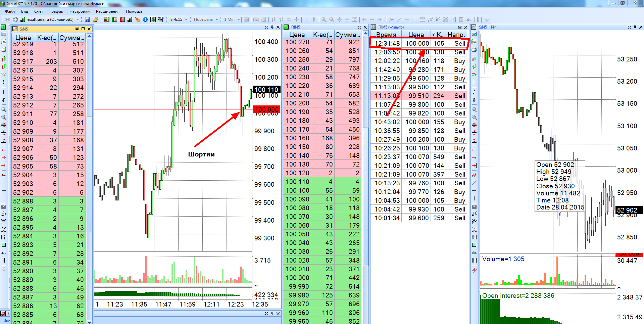Image resolution: width=644 pixels, height=324 pixels.
Task: Select candlestick chart type in far-left vertical toolbar
Action: (x=4, y=59)
